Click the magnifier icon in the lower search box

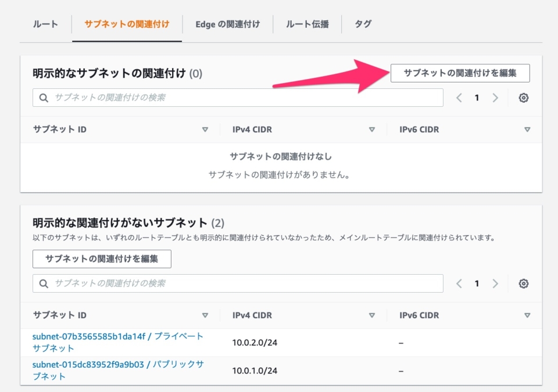click(x=44, y=283)
